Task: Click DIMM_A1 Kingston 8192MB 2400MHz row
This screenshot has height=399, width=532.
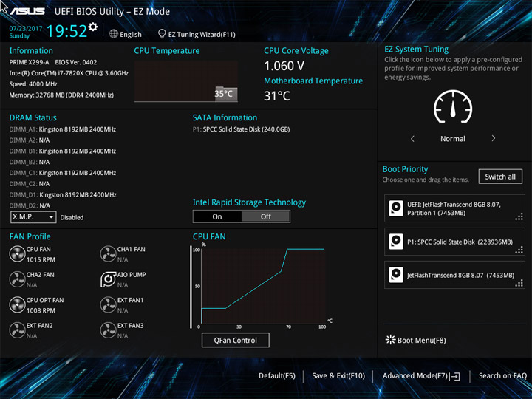Action: pyautogui.click(x=63, y=129)
